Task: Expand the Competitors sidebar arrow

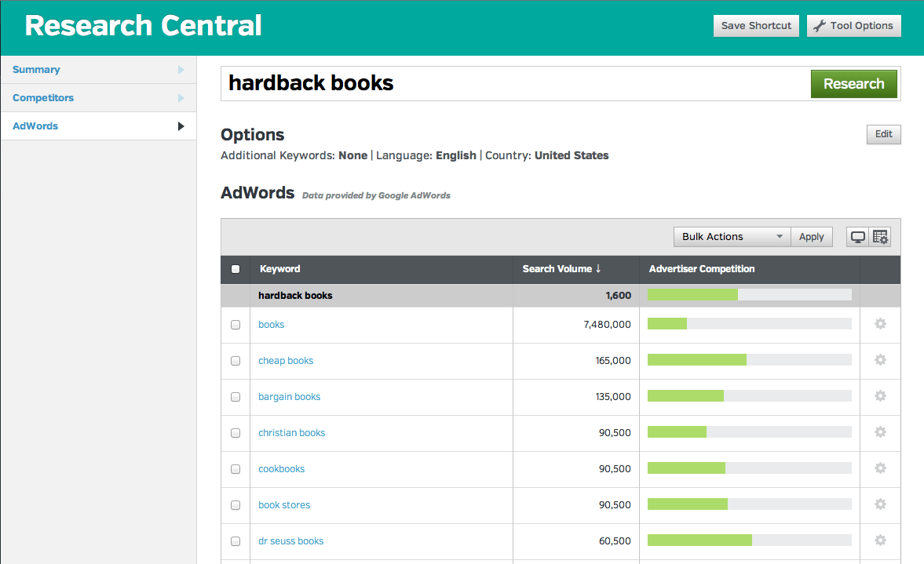Action: coord(181,98)
